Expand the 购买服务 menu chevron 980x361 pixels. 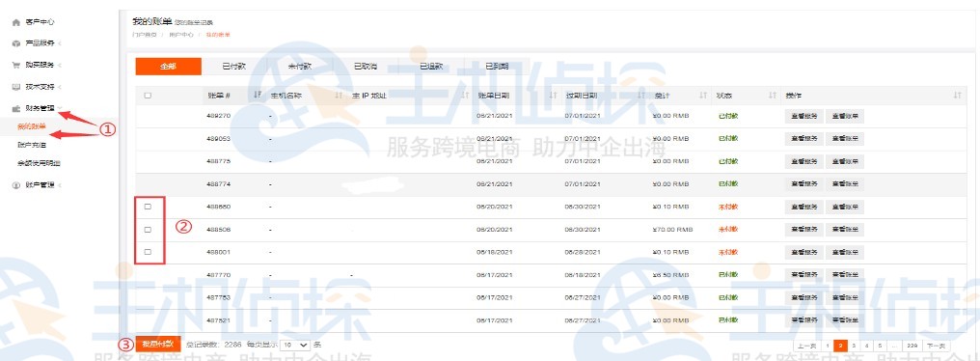click(60, 65)
